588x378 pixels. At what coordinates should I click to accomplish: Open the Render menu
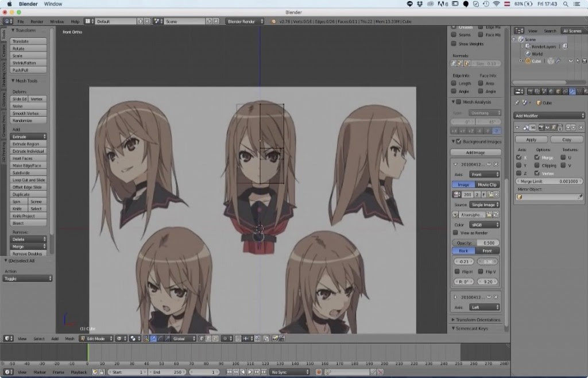(x=37, y=21)
